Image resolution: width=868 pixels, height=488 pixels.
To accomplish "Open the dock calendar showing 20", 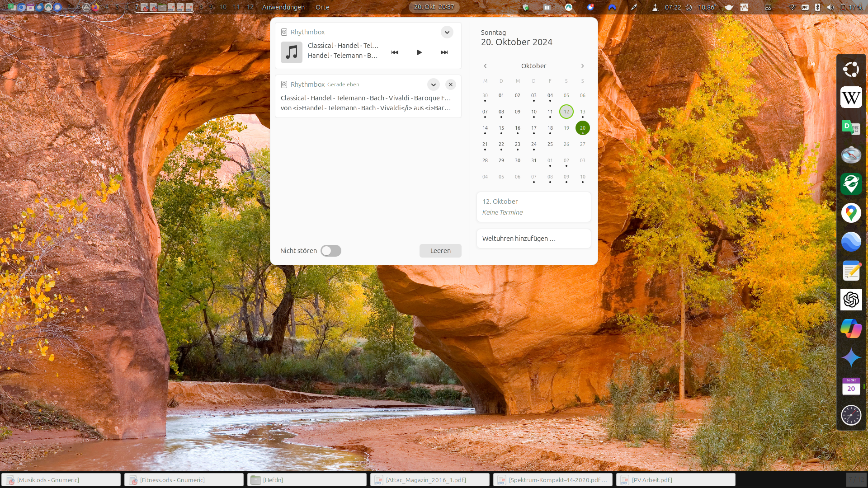I will (851, 387).
